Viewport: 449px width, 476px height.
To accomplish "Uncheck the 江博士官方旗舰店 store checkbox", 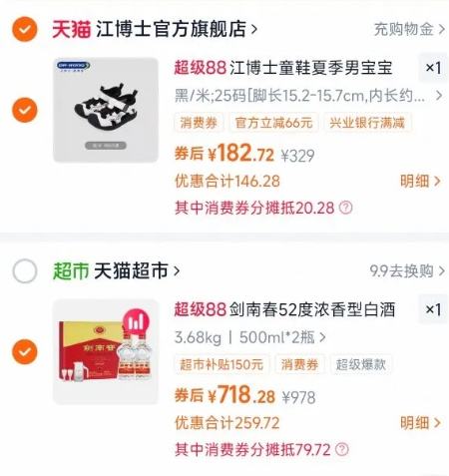I will click(25, 29).
